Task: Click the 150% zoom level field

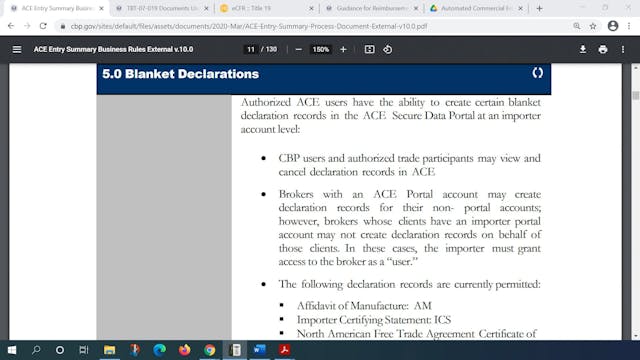Action: (321, 49)
